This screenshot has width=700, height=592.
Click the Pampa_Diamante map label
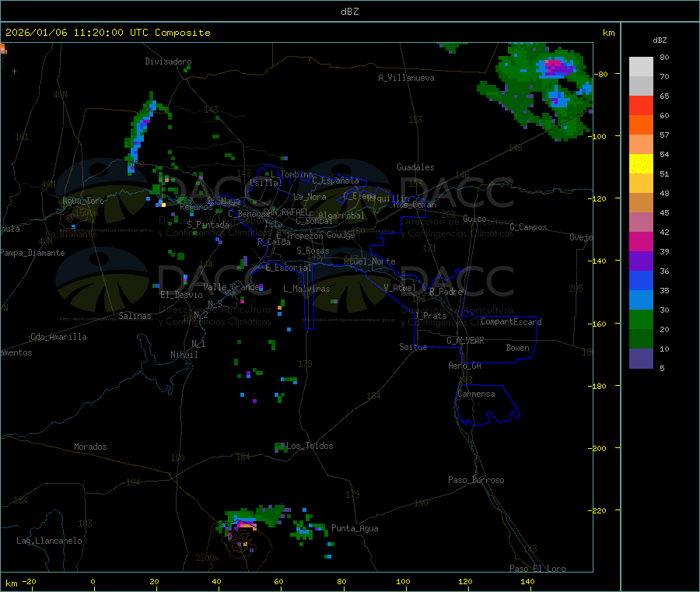pos(32,253)
